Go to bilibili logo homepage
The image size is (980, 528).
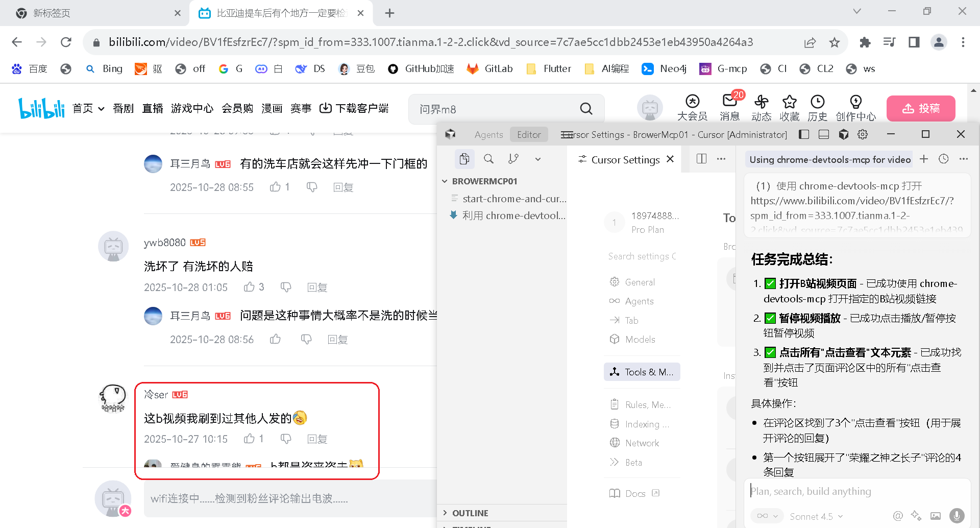pos(41,108)
